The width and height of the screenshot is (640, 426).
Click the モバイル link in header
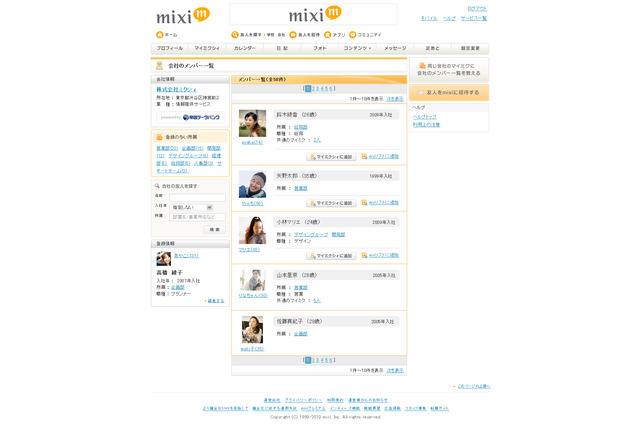pos(429,18)
